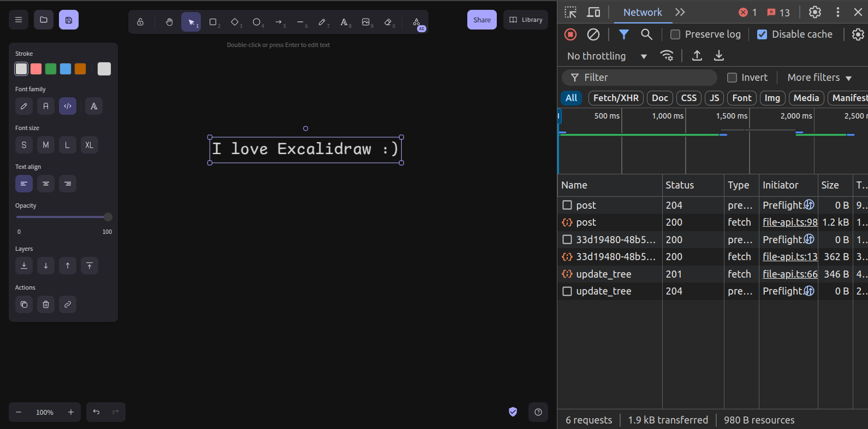868x429 pixels.
Task: Pick the red stroke color swatch
Action: (x=36, y=69)
